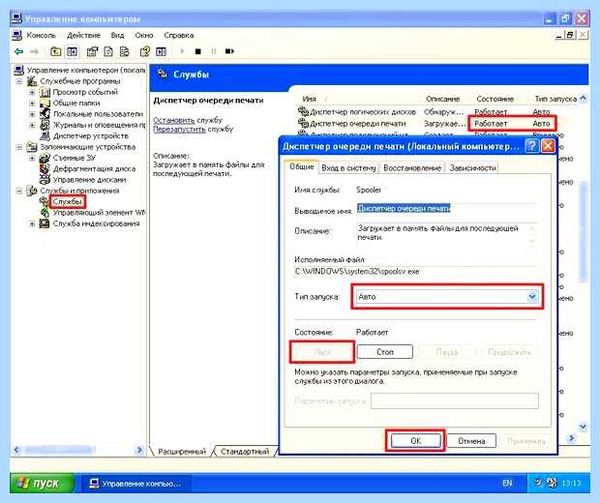Click the Restart service toolbar icon
The width and height of the screenshot is (600, 503).
230,51
